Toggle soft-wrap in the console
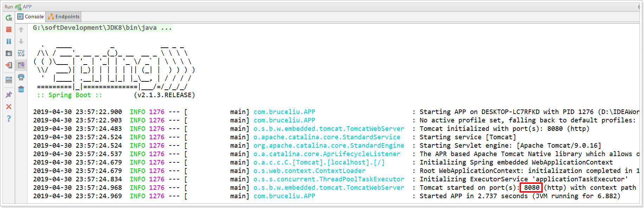This screenshot has width=644, height=208. [x=21, y=53]
